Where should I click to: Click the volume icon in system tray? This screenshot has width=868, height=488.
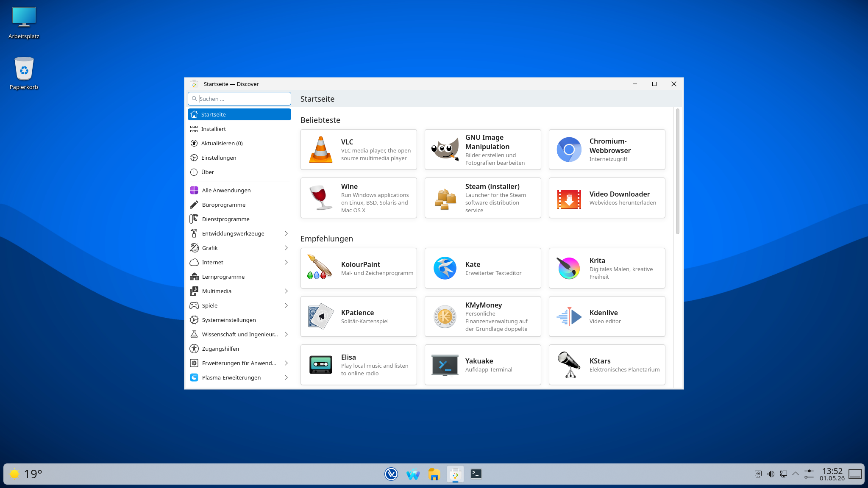771,474
